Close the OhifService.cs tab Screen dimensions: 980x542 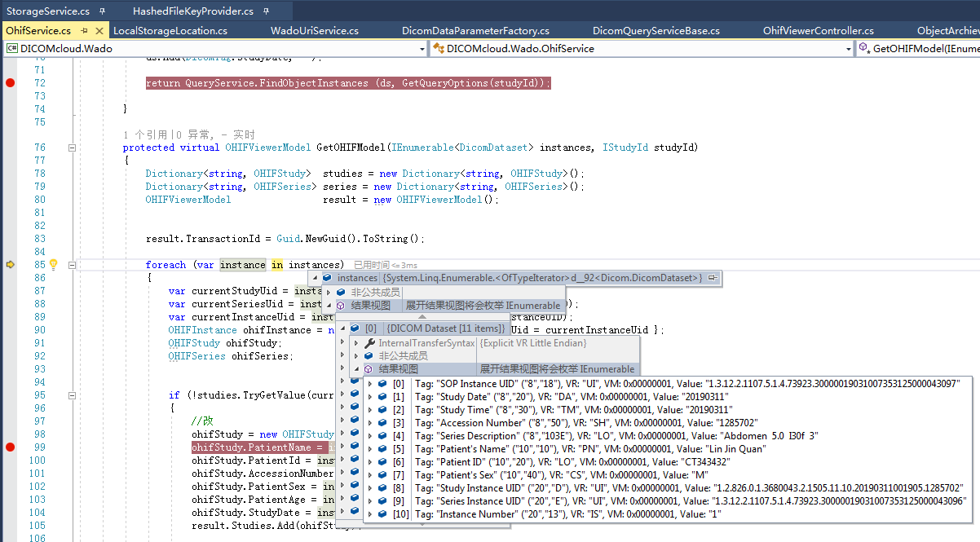99,31
